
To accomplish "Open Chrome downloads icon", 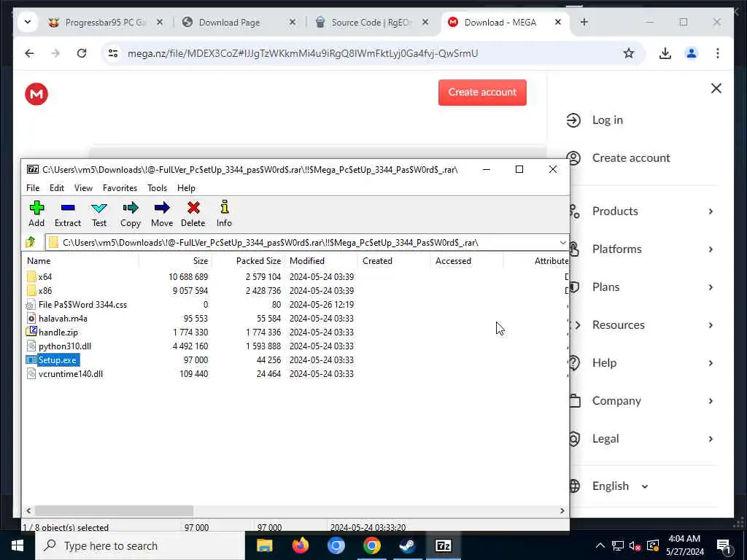I will coord(665,53).
